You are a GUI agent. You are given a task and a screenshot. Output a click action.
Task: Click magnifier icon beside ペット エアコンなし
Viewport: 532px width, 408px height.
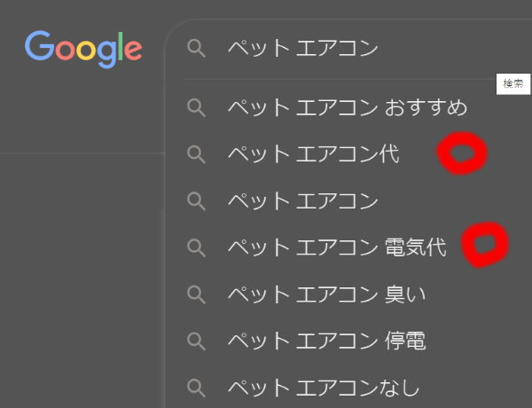pyautogui.click(x=196, y=387)
